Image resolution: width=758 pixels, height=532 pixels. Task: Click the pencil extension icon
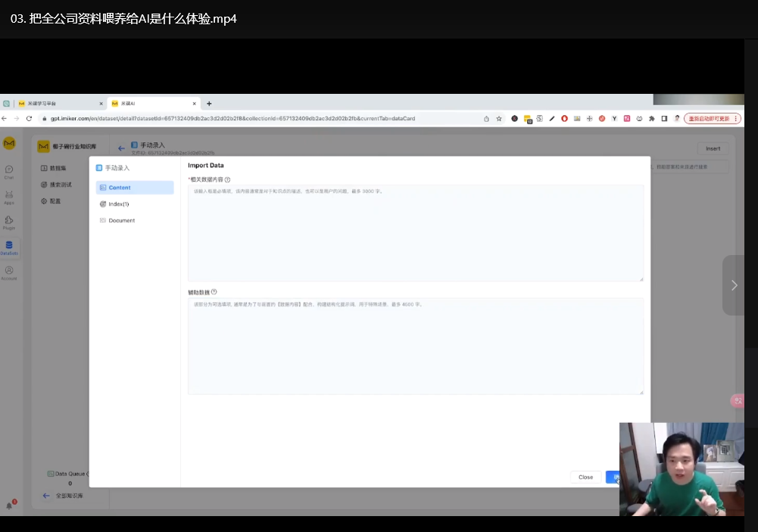tap(551, 118)
